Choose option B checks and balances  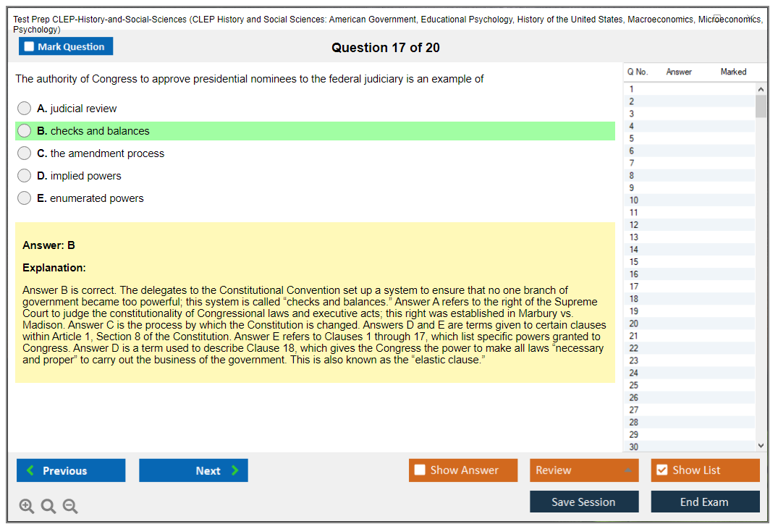[x=25, y=131]
